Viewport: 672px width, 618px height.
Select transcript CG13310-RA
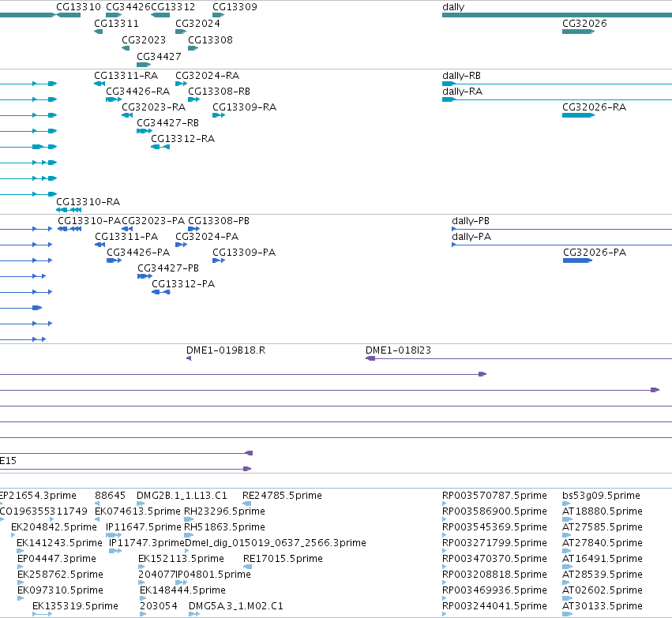(88, 202)
